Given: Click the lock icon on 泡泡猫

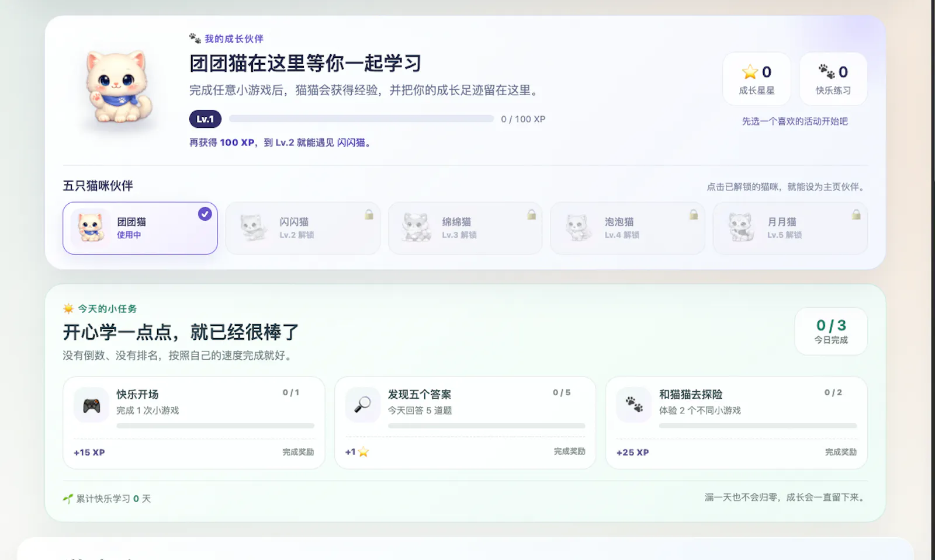Looking at the screenshot, I should 694,214.
